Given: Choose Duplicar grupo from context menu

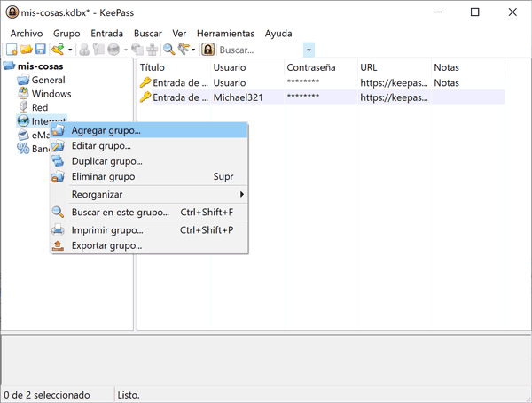Looking at the screenshot, I should click(149, 161).
